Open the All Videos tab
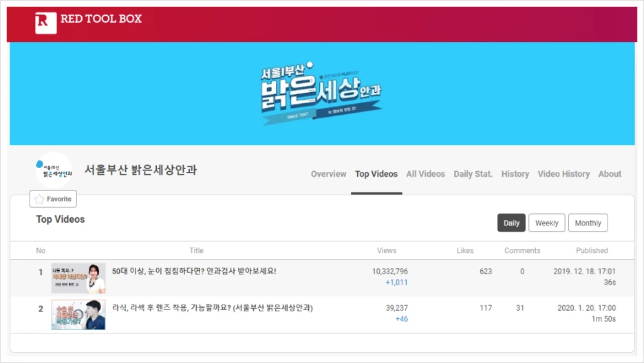This screenshot has width=644, height=363. pyautogui.click(x=425, y=174)
